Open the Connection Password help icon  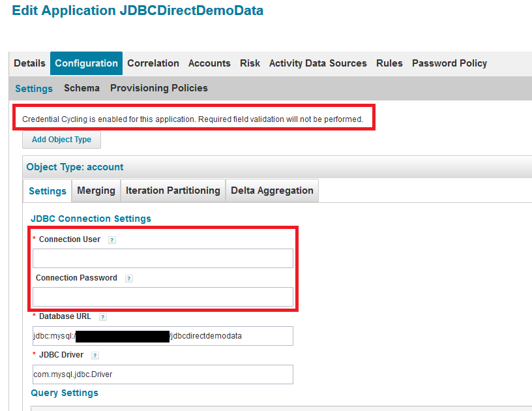coord(129,279)
